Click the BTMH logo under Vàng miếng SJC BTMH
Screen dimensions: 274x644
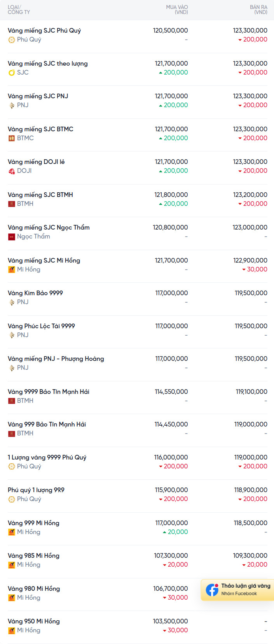pos(12,204)
